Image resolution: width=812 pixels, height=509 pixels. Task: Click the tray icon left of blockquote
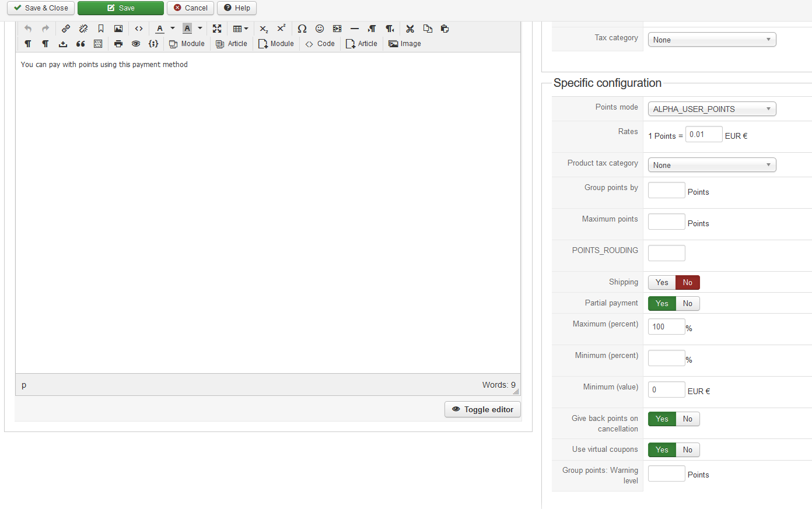(x=63, y=44)
